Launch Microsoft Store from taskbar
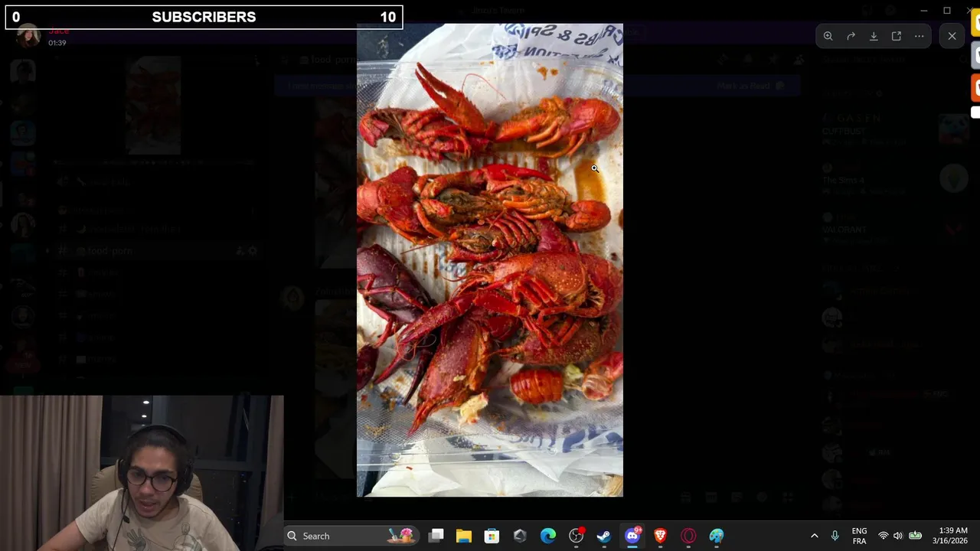 tap(492, 536)
